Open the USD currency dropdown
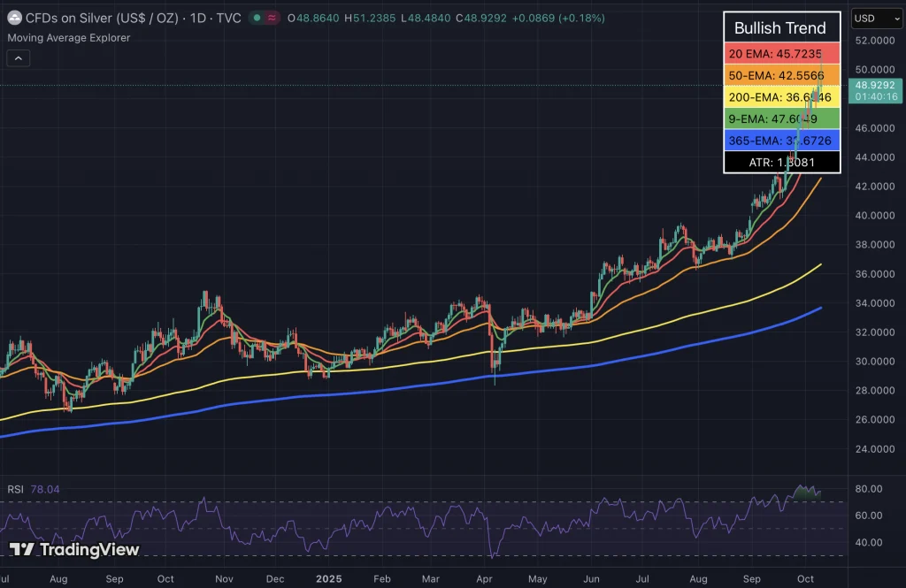Screen dimensions: 906x588 pos(876,19)
